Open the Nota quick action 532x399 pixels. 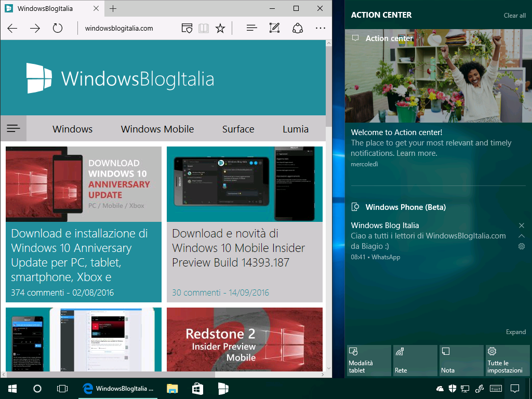coord(461,361)
